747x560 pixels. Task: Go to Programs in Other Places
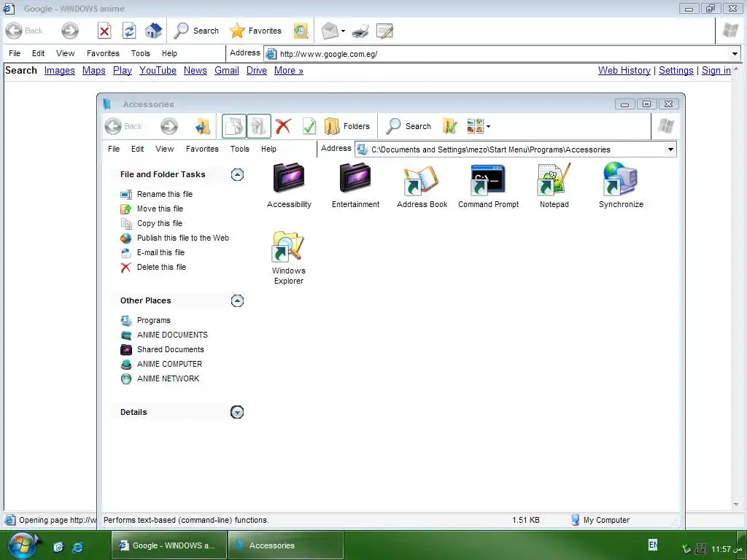pos(153,321)
